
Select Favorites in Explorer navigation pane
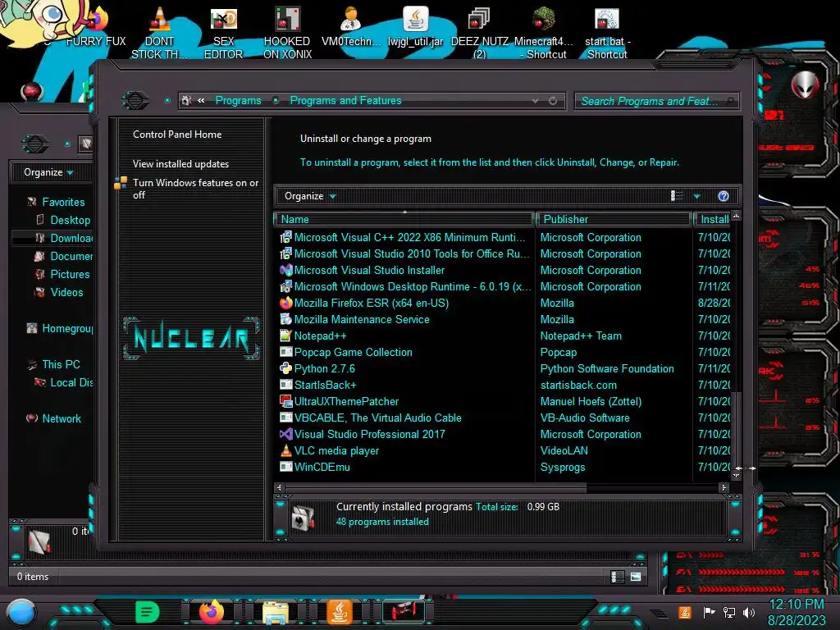(x=63, y=202)
